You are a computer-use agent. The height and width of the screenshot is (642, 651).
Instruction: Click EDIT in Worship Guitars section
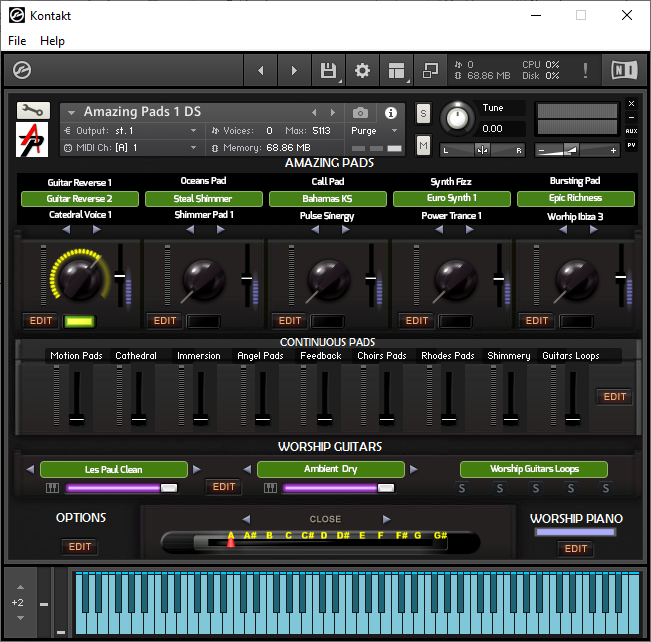click(x=224, y=487)
